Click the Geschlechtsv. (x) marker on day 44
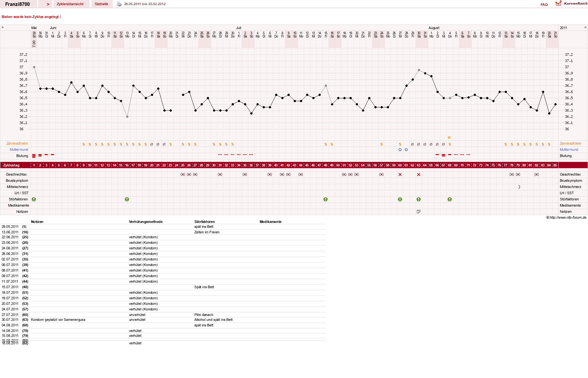 point(301,174)
